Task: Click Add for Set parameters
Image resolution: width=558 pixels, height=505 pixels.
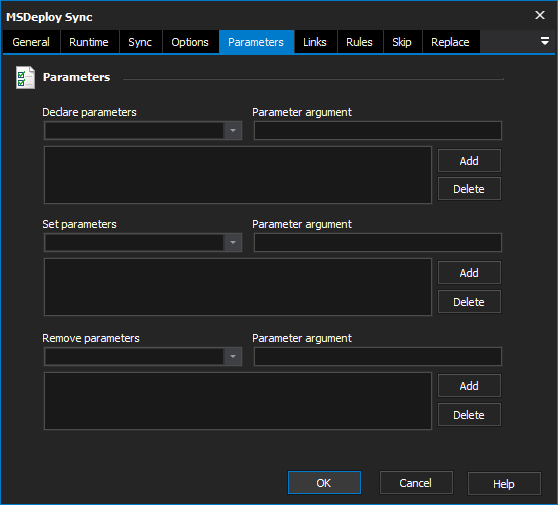Action: click(469, 273)
